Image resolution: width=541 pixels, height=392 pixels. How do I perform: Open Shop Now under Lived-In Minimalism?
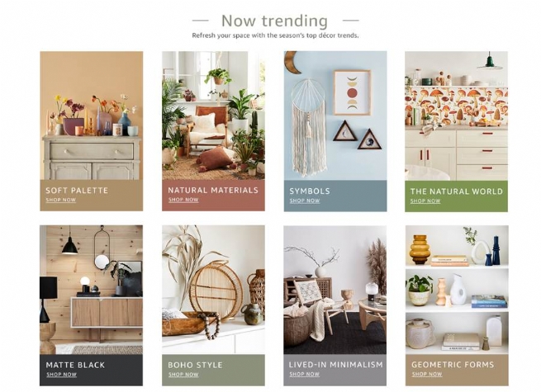(304, 374)
